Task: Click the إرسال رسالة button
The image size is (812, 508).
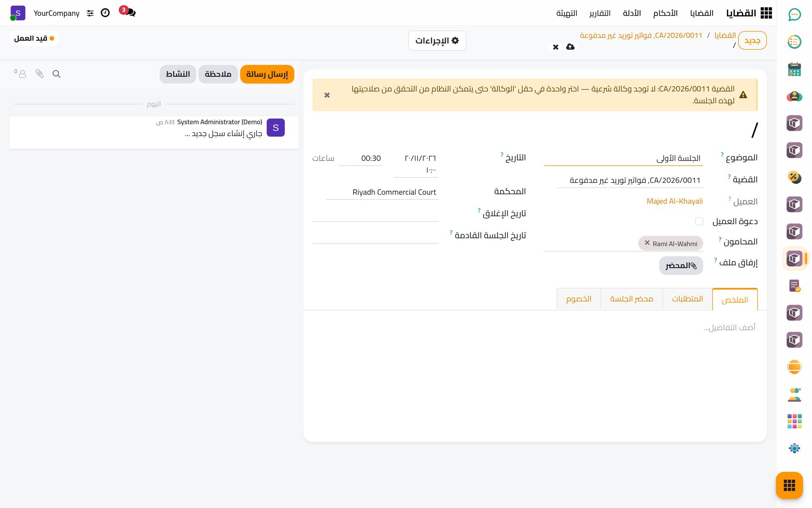Action: (267, 75)
